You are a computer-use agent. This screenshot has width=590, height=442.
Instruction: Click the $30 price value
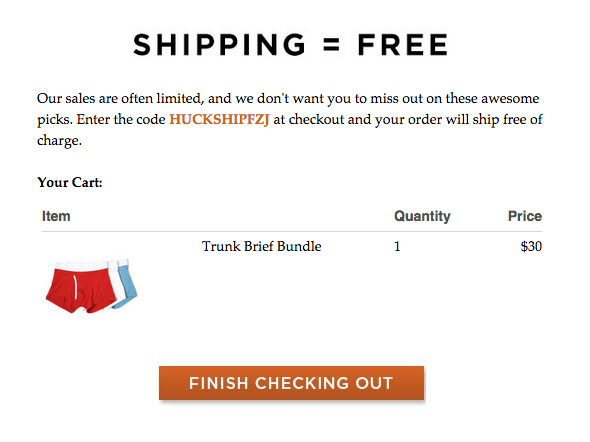point(531,246)
